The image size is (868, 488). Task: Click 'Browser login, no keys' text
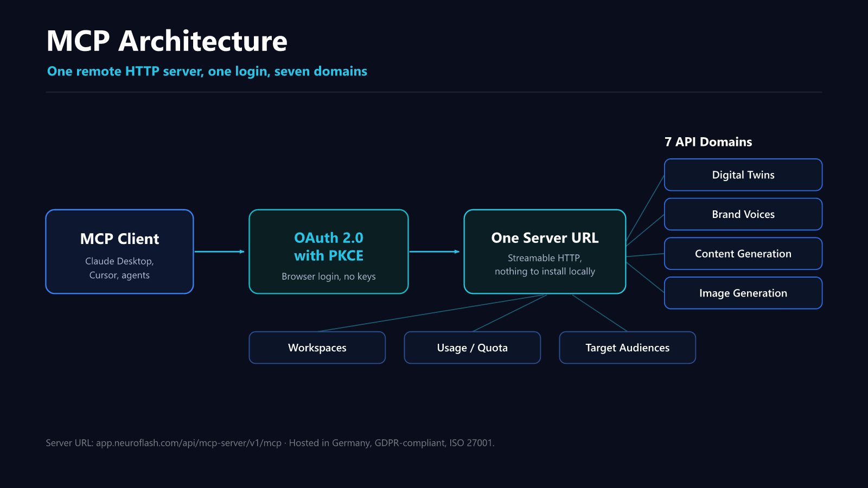(x=329, y=277)
